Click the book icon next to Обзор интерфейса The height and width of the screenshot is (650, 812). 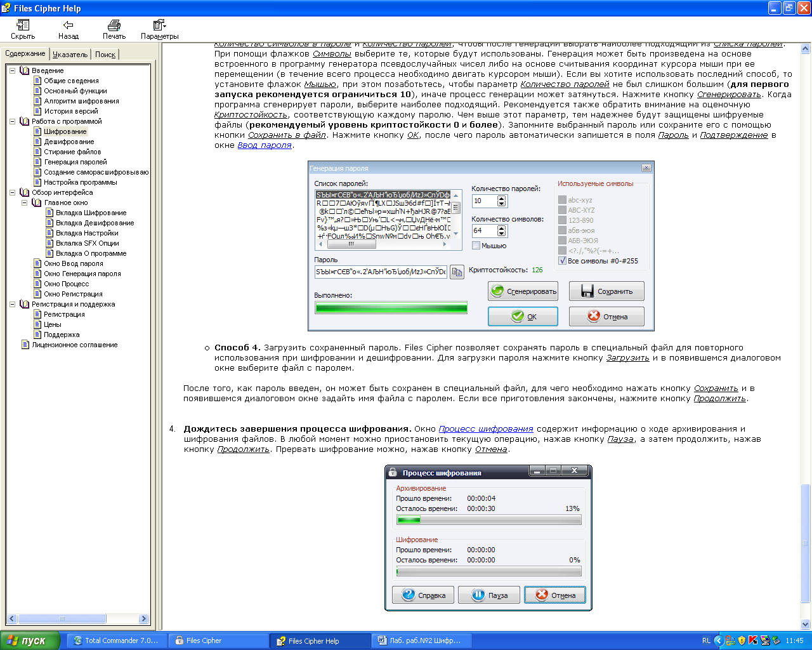point(25,192)
